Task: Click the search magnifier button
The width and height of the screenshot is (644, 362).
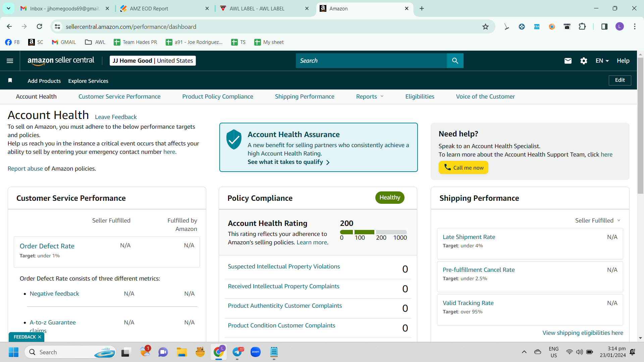Action: [455, 61]
